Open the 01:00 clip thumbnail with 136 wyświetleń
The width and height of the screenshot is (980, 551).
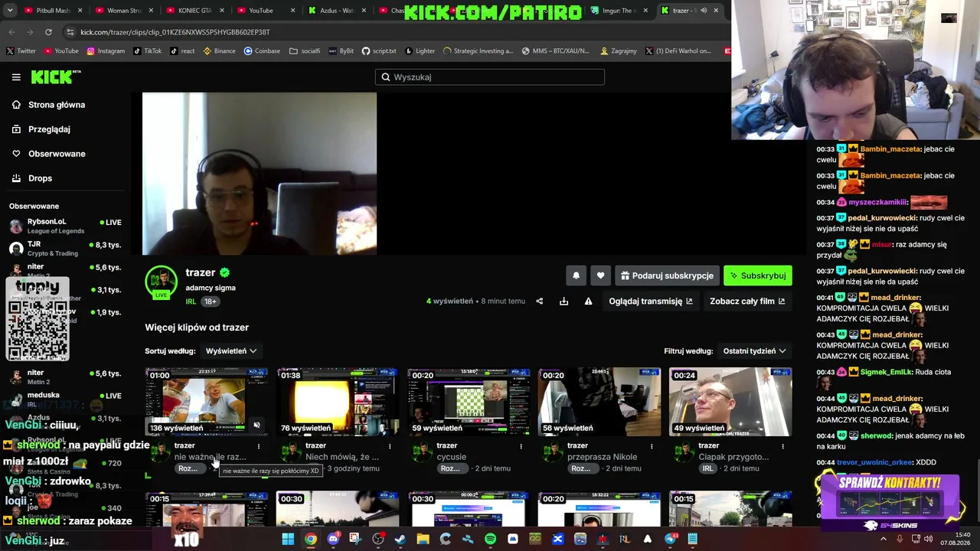click(207, 402)
